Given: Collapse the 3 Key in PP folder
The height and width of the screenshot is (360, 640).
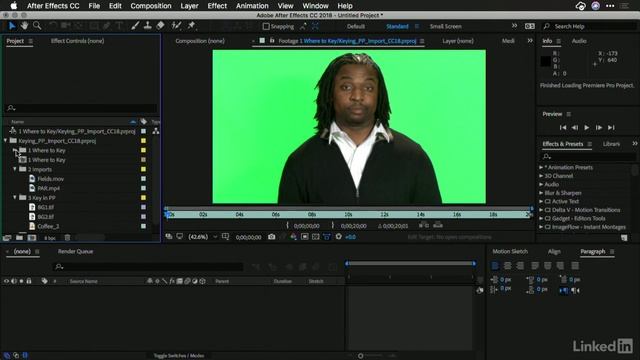Looking at the screenshot, I should pos(15,198).
